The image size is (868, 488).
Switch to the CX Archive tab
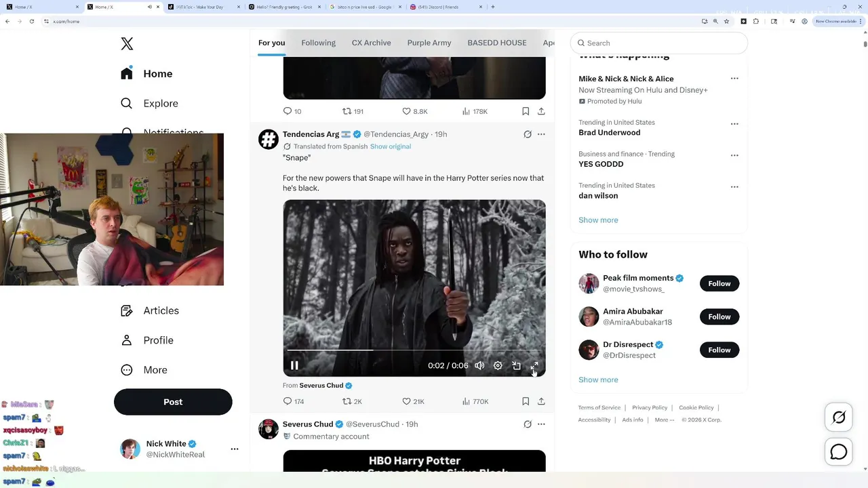click(x=371, y=43)
